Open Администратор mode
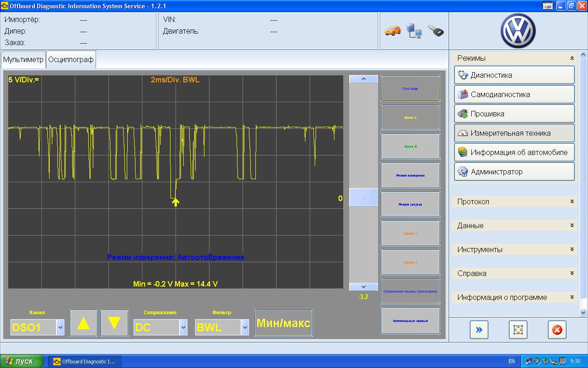Viewport: 588px width, 368px height. point(514,172)
